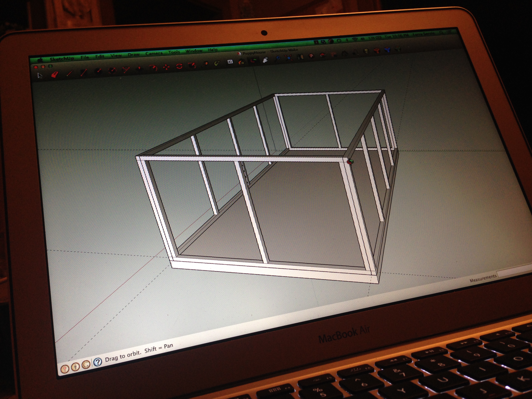Open the Window menu
The height and width of the screenshot is (399, 532).
194,51
